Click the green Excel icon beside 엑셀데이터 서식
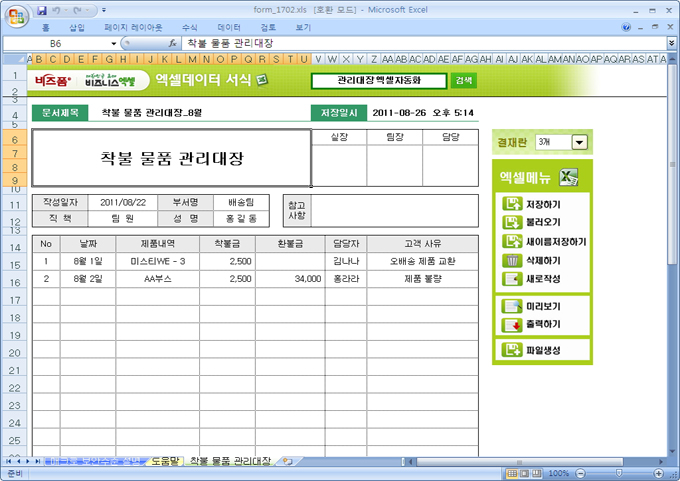 tap(262, 80)
